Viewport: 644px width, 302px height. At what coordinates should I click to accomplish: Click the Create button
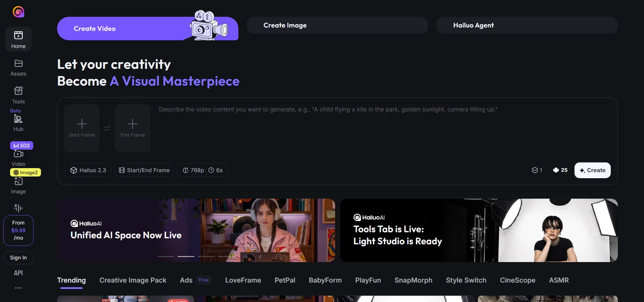coord(592,170)
